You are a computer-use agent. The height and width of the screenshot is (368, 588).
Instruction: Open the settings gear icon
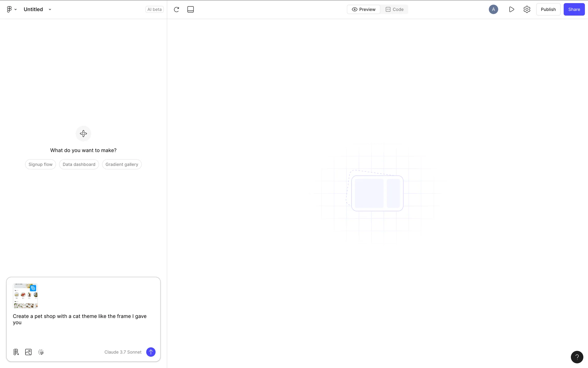(x=527, y=10)
